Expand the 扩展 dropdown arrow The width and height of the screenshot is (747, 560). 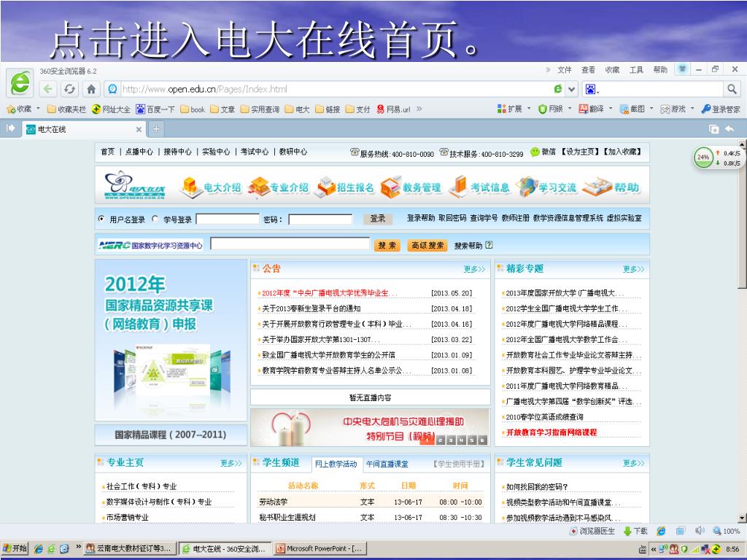(x=529, y=109)
